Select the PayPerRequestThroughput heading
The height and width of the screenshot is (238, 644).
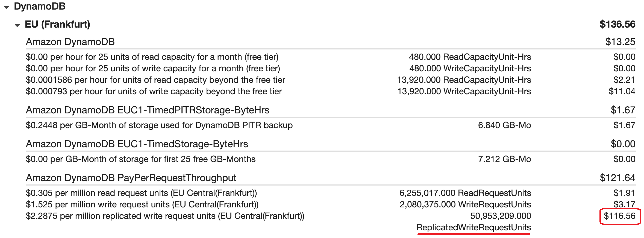click(131, 178)
